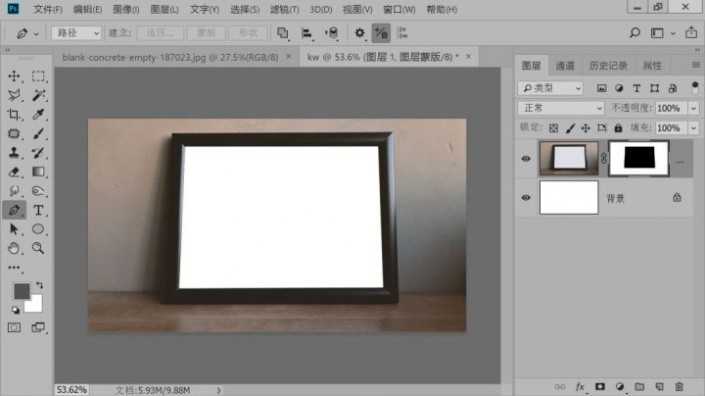Toggle lock all padlock icon
The width and height of the screenshot is (705, 396).
(x=618, y=129)
